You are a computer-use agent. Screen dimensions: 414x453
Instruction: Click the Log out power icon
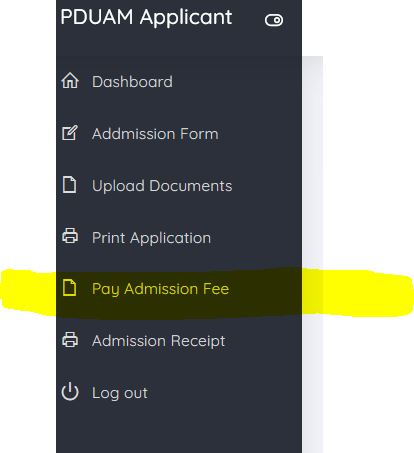click(x=70, y=392)
